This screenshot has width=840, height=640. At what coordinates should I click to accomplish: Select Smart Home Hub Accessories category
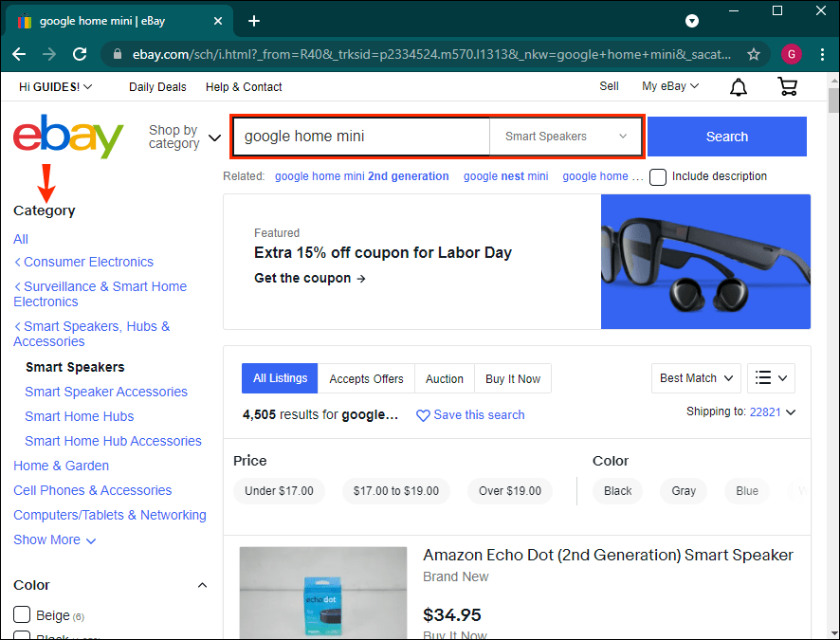(x=113, y=441)
